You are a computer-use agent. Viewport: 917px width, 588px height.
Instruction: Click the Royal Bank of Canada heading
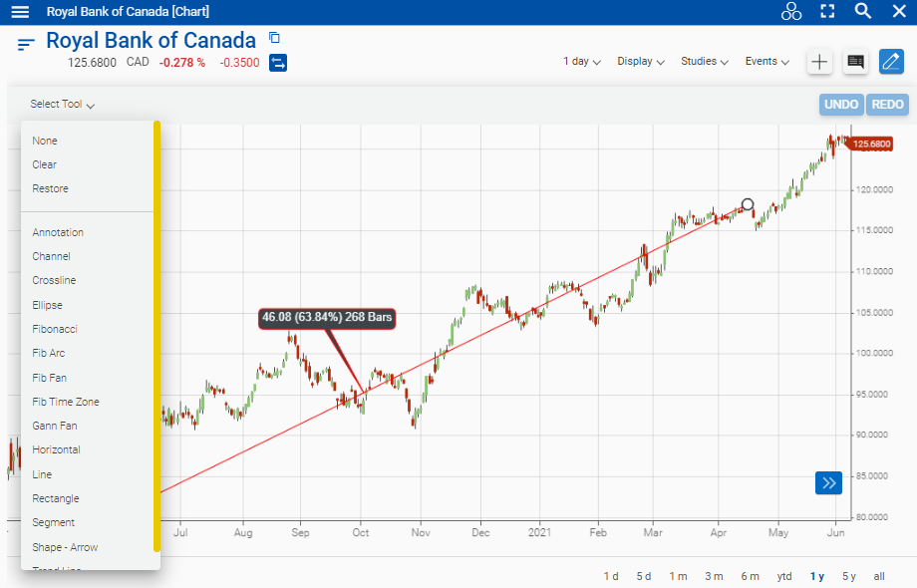(x=151, y=40)
